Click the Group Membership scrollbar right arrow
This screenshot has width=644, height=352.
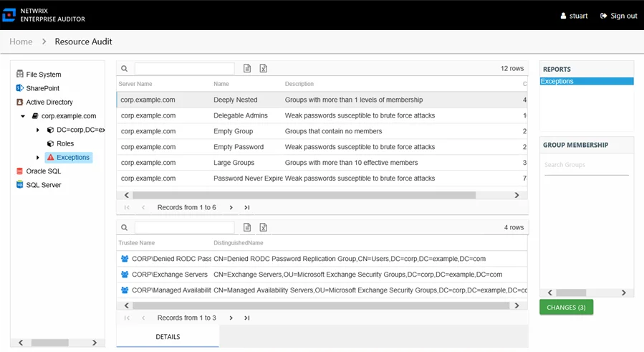pyautogui.click(x=623, y=292)
